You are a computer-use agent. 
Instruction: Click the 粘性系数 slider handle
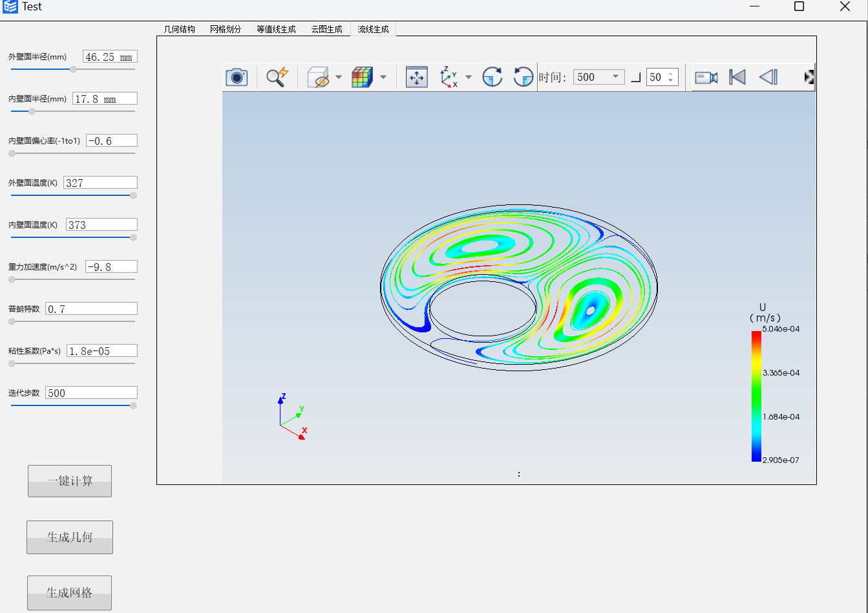click(x=12, y=363)
